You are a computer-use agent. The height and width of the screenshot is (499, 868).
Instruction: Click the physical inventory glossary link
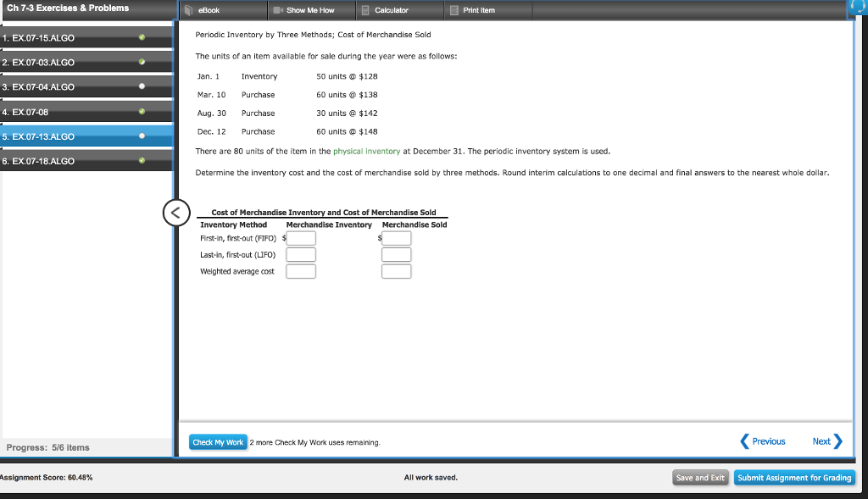366,151
